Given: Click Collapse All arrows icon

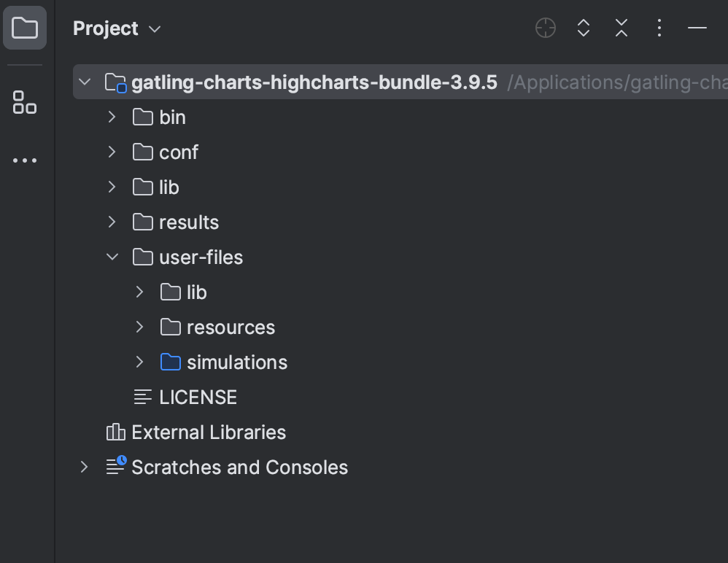Looking at the screenshot, I should (x=621, y=28).
